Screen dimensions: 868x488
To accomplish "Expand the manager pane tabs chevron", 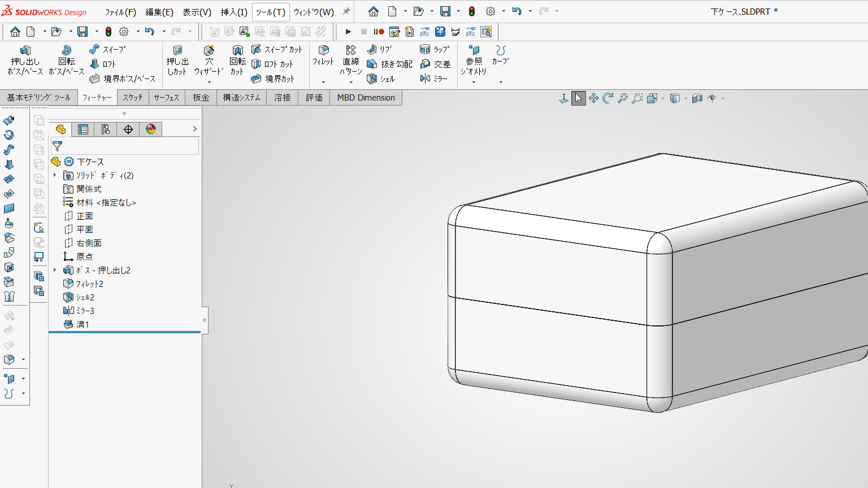I will [194, 129].
